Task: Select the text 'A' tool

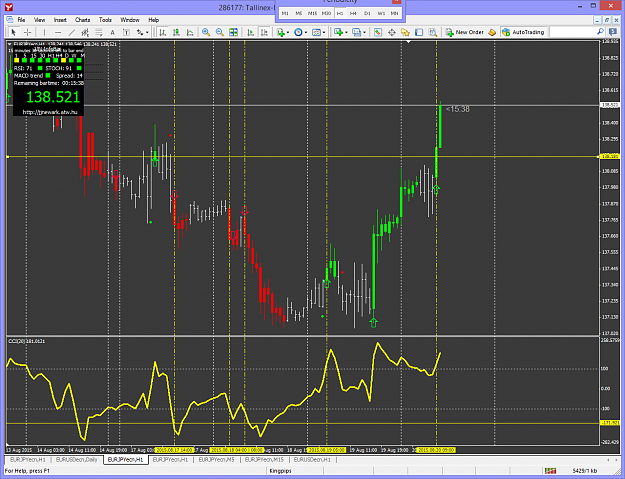Action: pos(112,32)
